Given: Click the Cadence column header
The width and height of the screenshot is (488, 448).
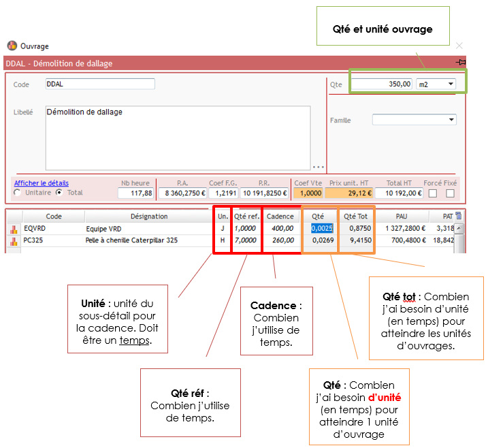Looking at the screenshot, I should tap(280, 217).
